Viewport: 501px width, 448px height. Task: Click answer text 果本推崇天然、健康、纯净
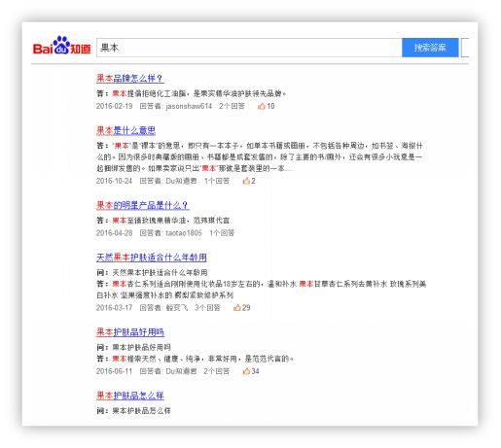tap(202, 359)
